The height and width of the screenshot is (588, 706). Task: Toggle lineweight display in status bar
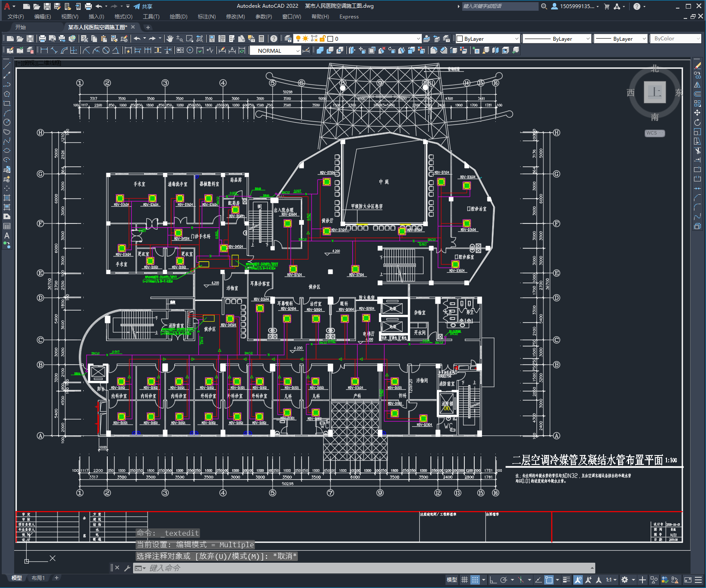click(567, 580)
